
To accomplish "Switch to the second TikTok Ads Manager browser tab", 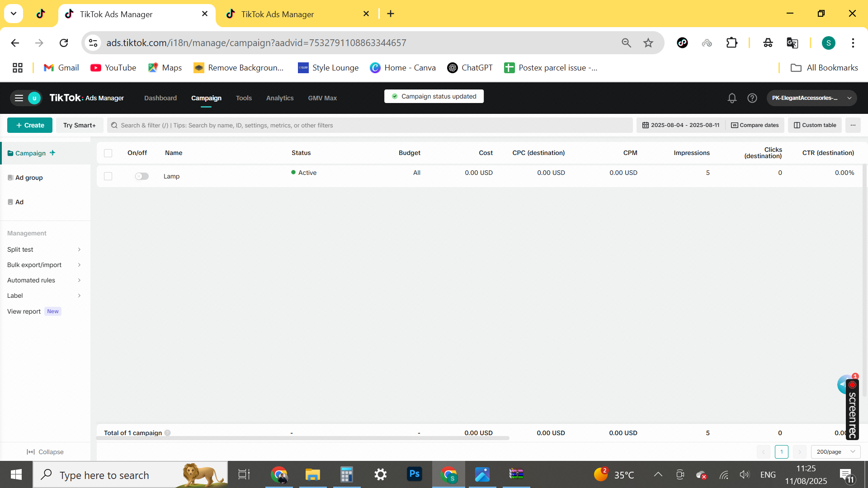I will pyautogui.click(x=296, y=14).
